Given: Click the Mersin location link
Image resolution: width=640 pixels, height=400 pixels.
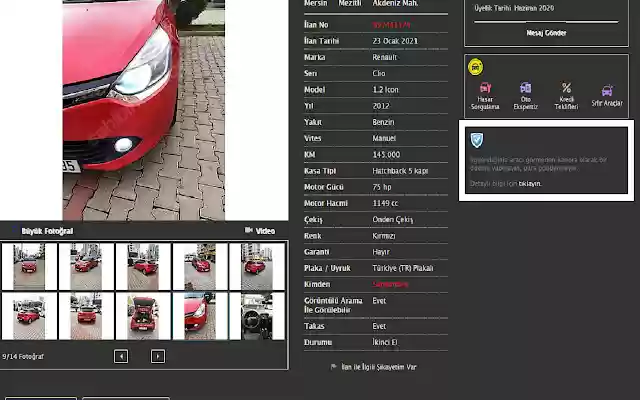Looking at the screenshot, I should (316, 3).
